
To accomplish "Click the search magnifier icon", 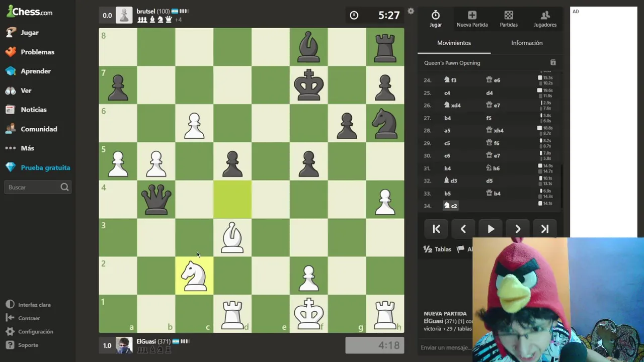I will [x=64, y=187].
